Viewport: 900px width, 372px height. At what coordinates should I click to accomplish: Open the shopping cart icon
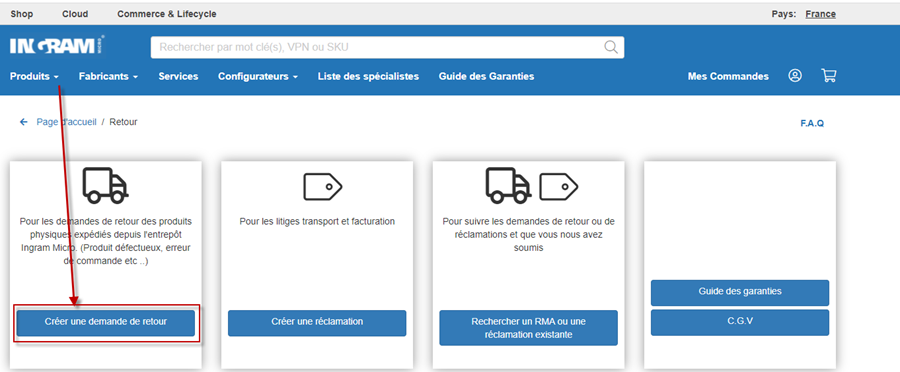828,76
